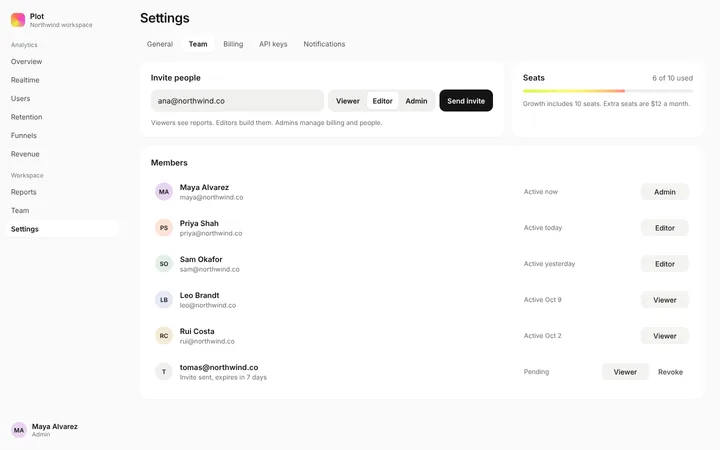Click the Sam Okafor member name
Image resolution: width=720 pixels, height=450 pixels.
[x=201, y=259]
